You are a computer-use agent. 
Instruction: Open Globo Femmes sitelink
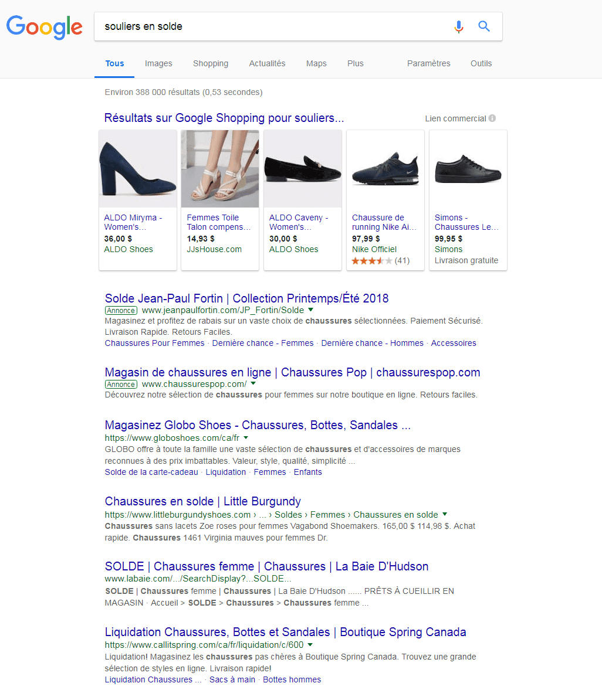(270, 472)
